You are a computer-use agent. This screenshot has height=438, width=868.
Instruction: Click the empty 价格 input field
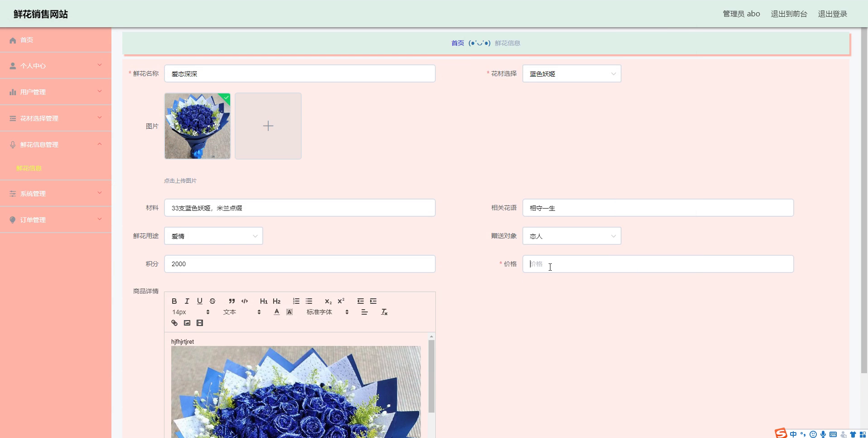(x=658, y=264)
